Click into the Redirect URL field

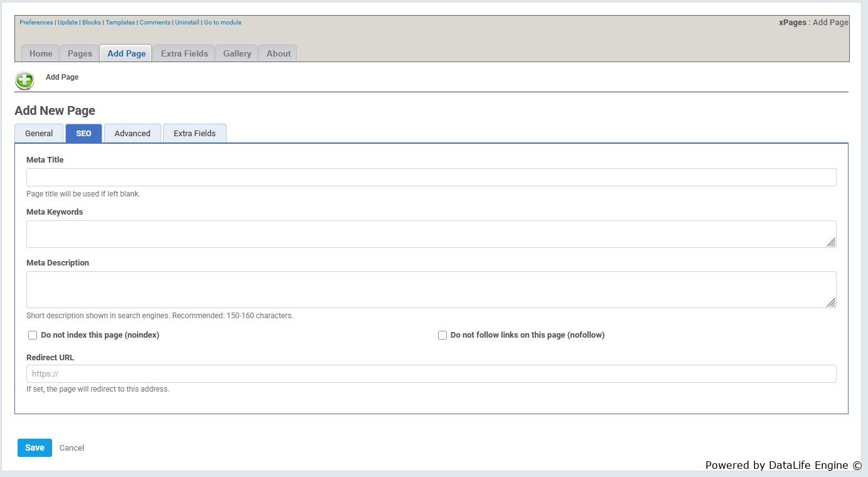coord(431,374)
